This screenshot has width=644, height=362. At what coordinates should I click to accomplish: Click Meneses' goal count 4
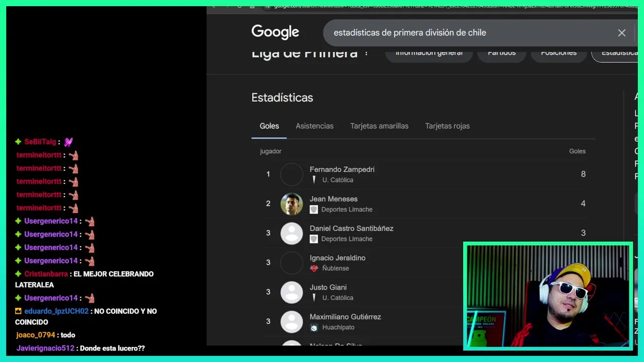[x=583, y=204]
